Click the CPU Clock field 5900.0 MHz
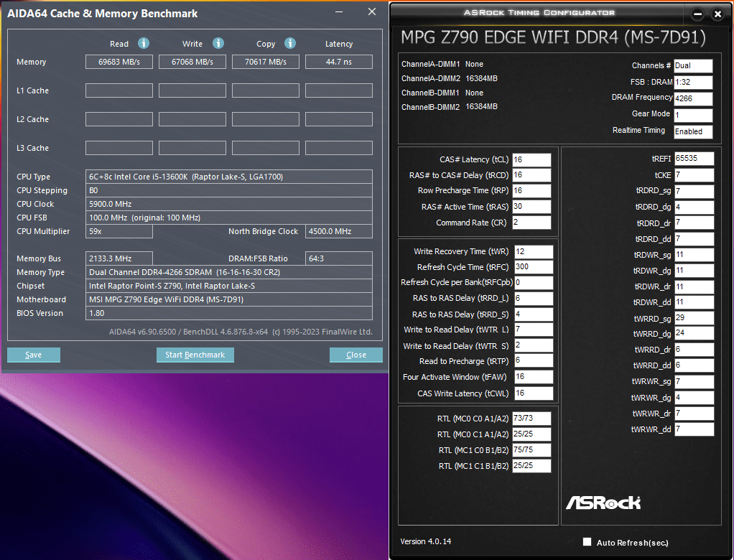The image size is (734, 560). tap(229, 204)
